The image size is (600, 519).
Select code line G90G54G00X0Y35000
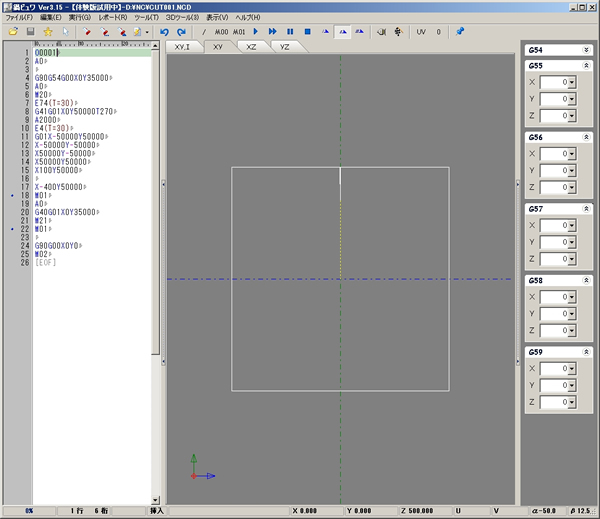tap(72, 78)
